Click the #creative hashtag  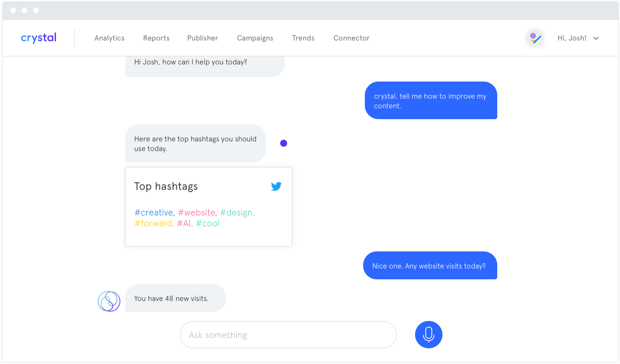(x=154, y=213)
